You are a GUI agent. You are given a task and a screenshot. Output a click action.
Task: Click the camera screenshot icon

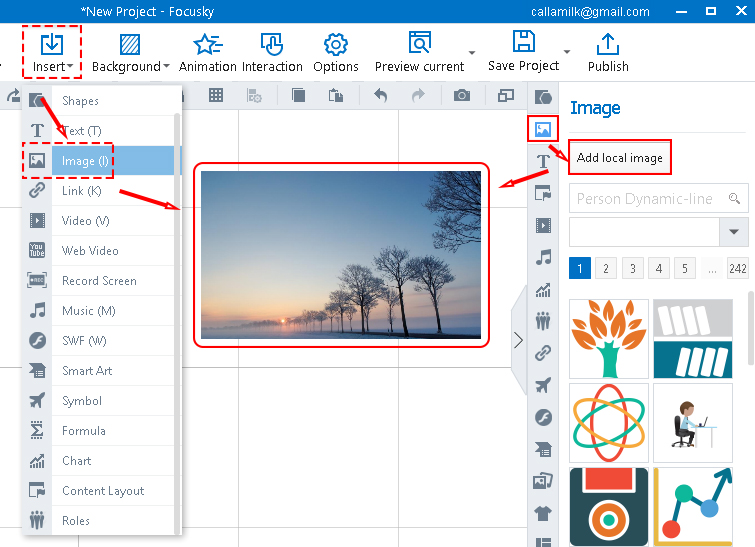(462, 95)
